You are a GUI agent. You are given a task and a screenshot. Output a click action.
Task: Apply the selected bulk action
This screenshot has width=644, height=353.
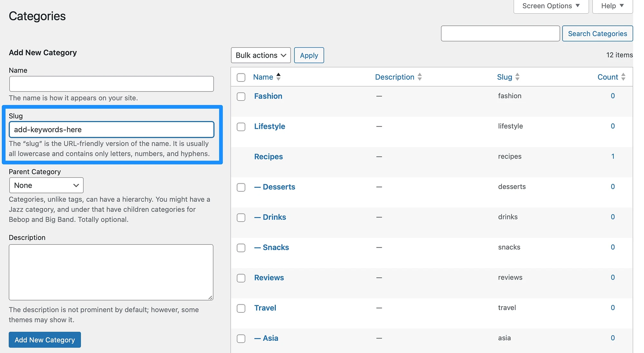pos(309,55)
